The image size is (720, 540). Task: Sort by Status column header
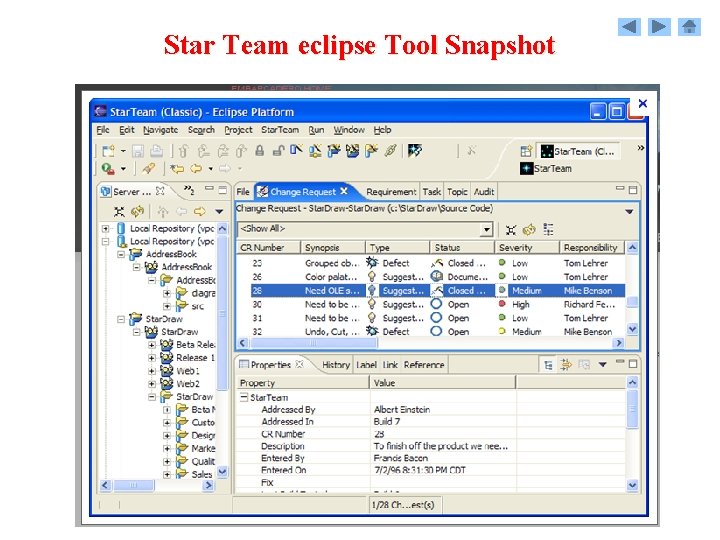(x=462, y=248)
